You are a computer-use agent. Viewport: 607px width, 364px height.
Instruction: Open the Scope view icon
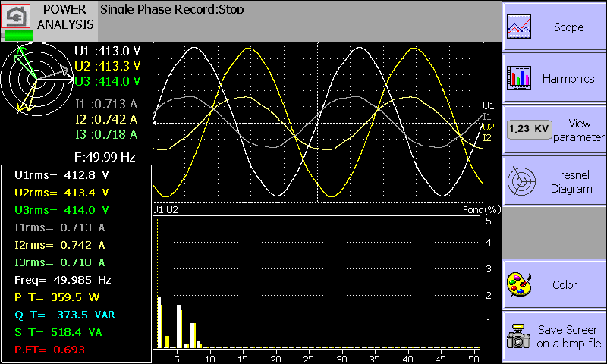519,27
